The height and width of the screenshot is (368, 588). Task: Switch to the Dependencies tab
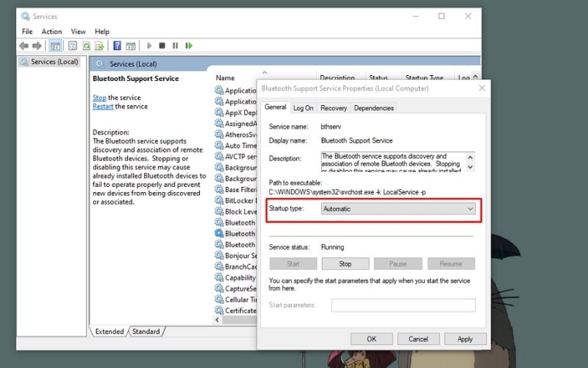tap(373, 108)
